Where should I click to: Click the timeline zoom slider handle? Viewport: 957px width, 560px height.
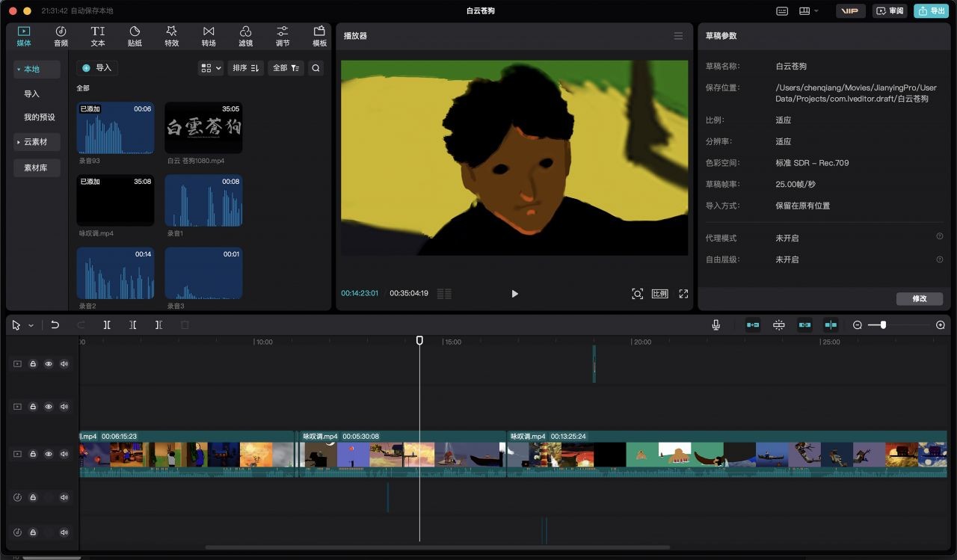pyautogui.click(x=883, y=325)
